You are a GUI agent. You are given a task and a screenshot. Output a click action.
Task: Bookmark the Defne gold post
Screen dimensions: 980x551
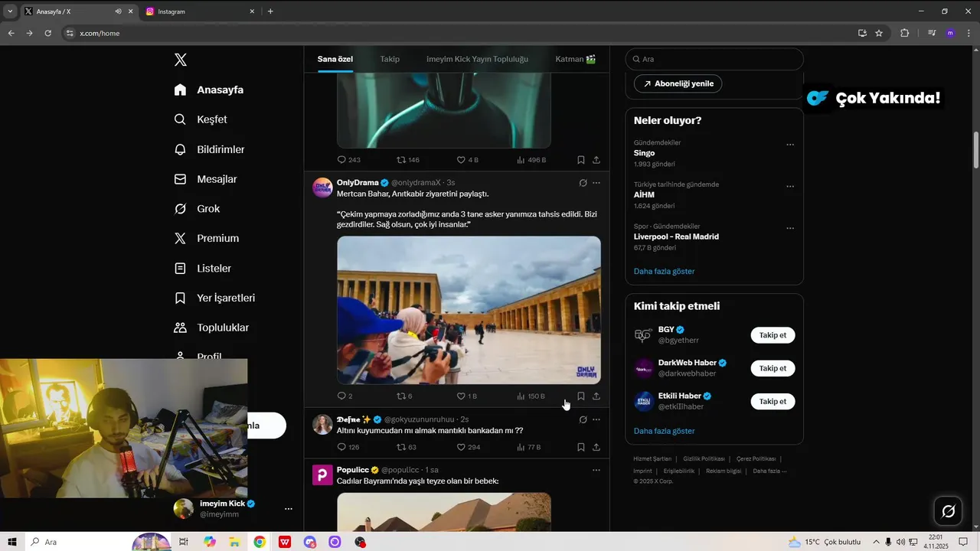(x=581, y=447)
